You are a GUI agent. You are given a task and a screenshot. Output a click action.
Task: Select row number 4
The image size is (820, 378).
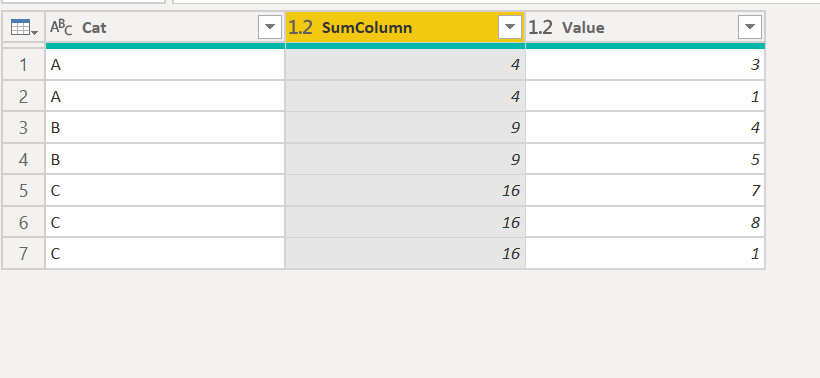24,159
